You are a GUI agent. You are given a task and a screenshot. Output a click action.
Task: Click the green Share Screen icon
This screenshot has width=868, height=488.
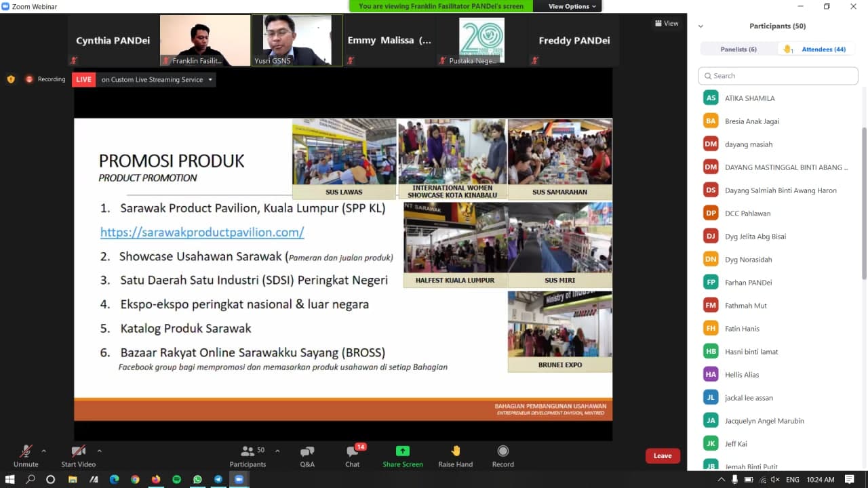(403, 451)
